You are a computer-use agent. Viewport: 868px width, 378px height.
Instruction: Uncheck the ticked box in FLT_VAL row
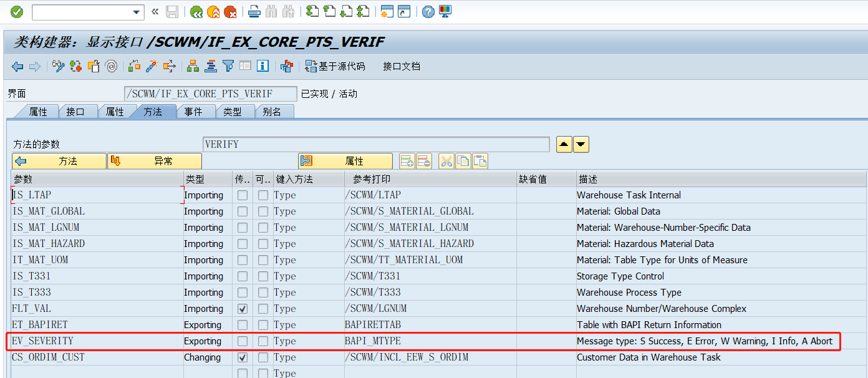pyautogui.click(x=242, y=308)
